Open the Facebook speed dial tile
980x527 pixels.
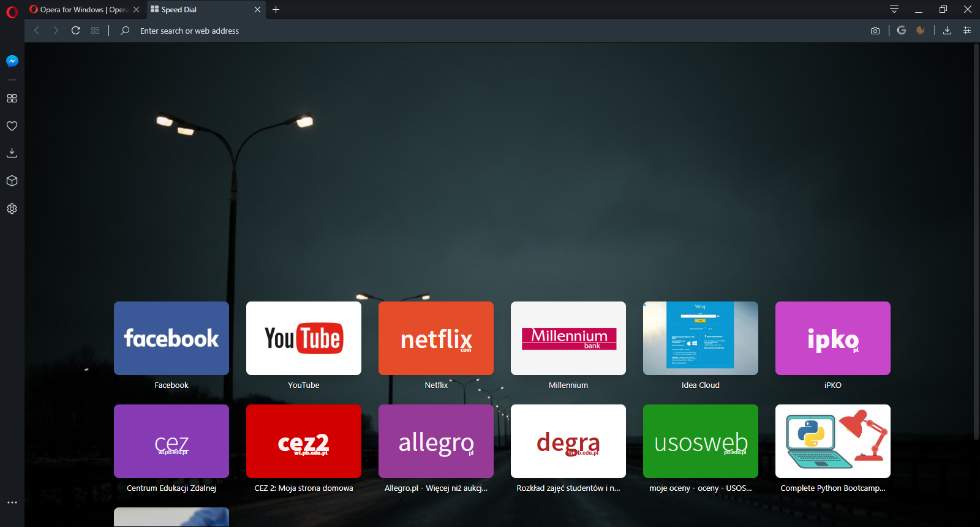coord(171,338)
